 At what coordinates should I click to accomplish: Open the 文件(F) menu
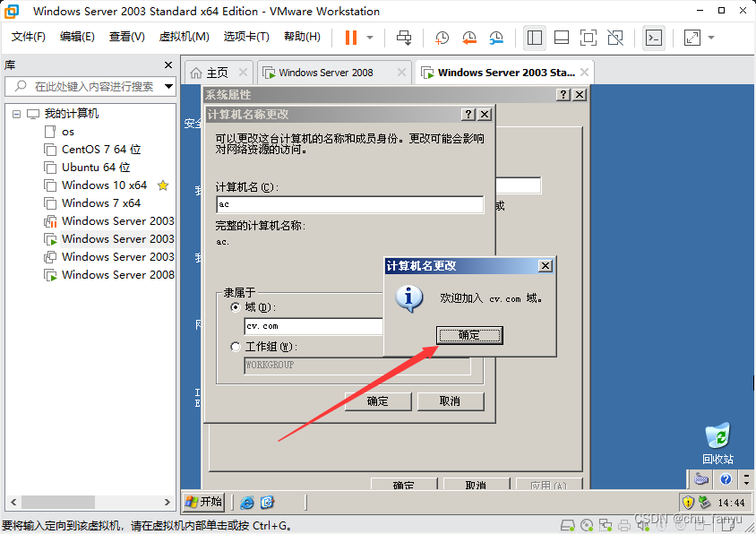(x=28, y=37)
